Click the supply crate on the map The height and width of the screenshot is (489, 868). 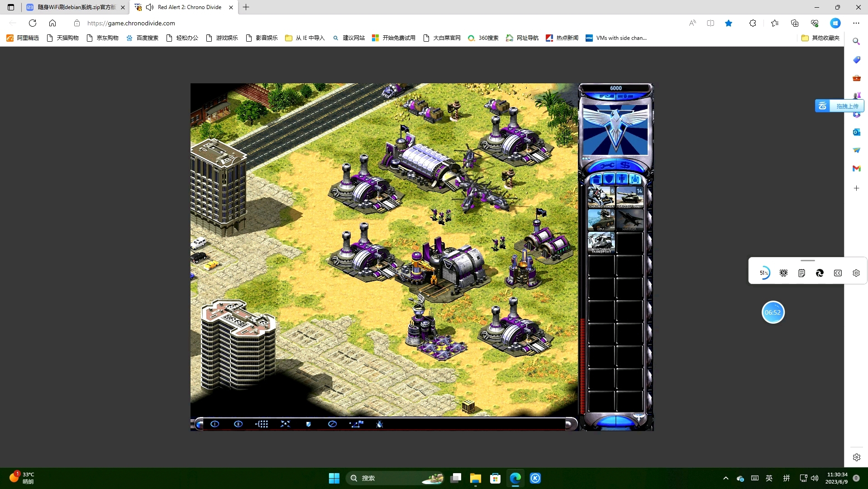click(468, 406)
